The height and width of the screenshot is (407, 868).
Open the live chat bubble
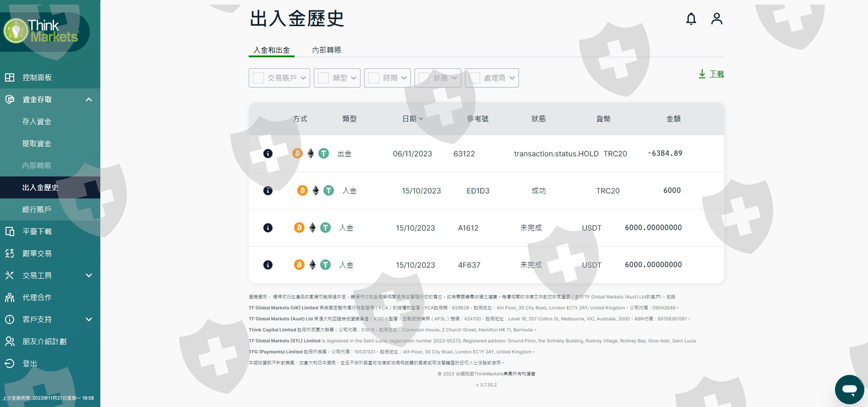[x=849, y=390]
